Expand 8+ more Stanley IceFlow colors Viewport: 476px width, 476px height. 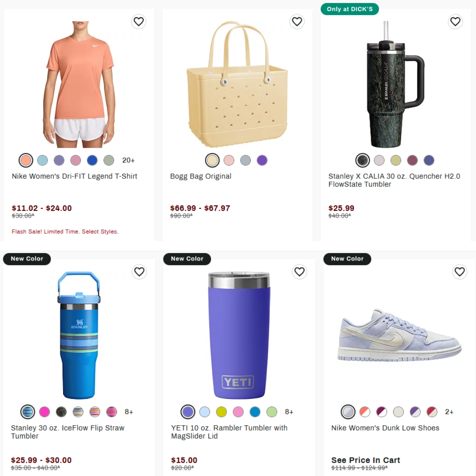pyautogui.click(x=129, y=412)
